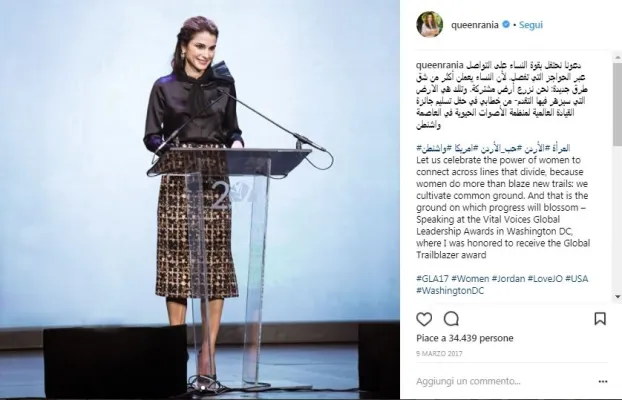
Task: Open the #GLA17 hashtag
Action: (x=432, y=279)
